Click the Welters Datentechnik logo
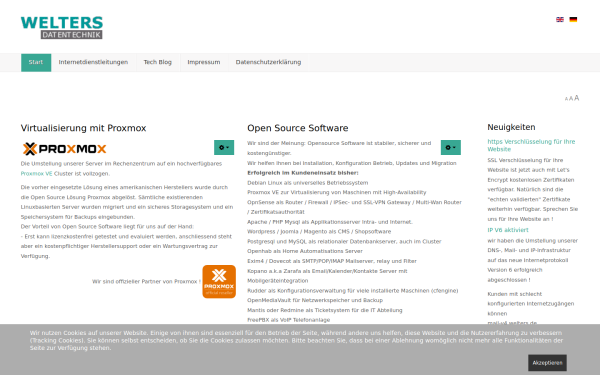This screenshot has width=600, height=375. [x=62, y=27]
